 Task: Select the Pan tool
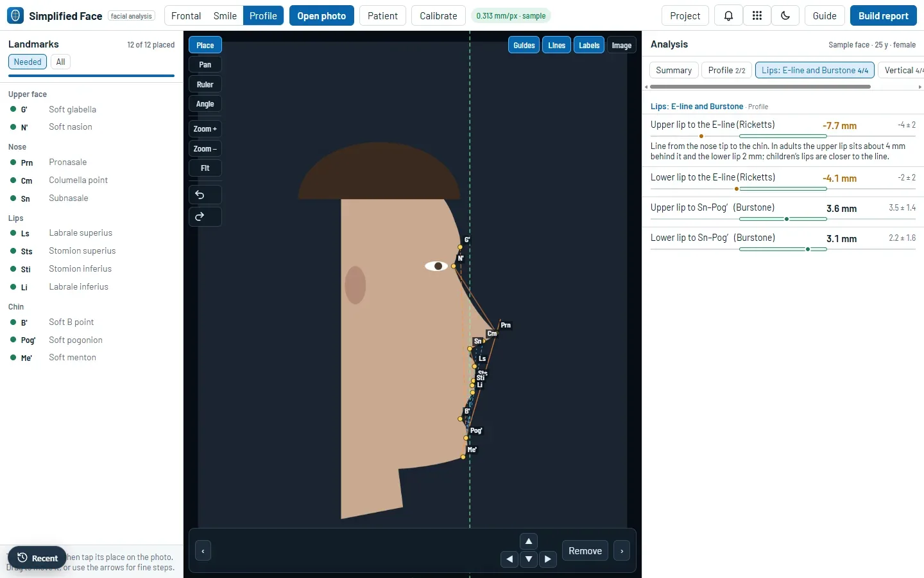coord(205,64)
